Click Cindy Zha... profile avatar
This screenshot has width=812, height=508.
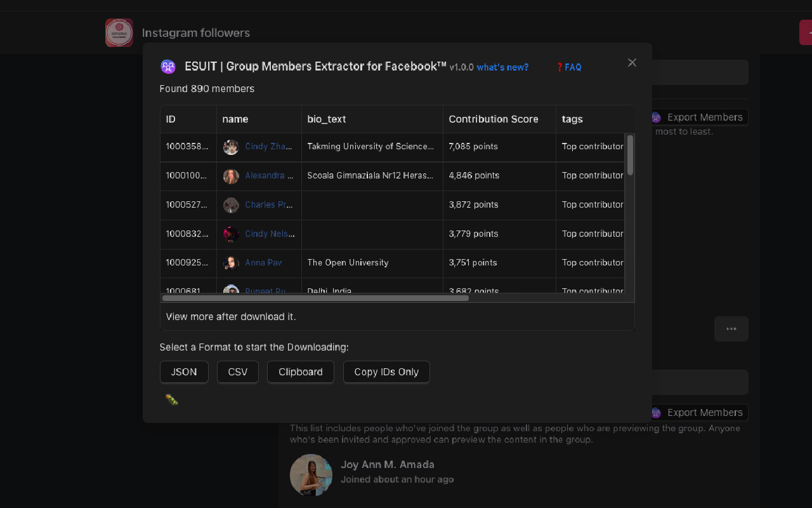pos(231,147)
